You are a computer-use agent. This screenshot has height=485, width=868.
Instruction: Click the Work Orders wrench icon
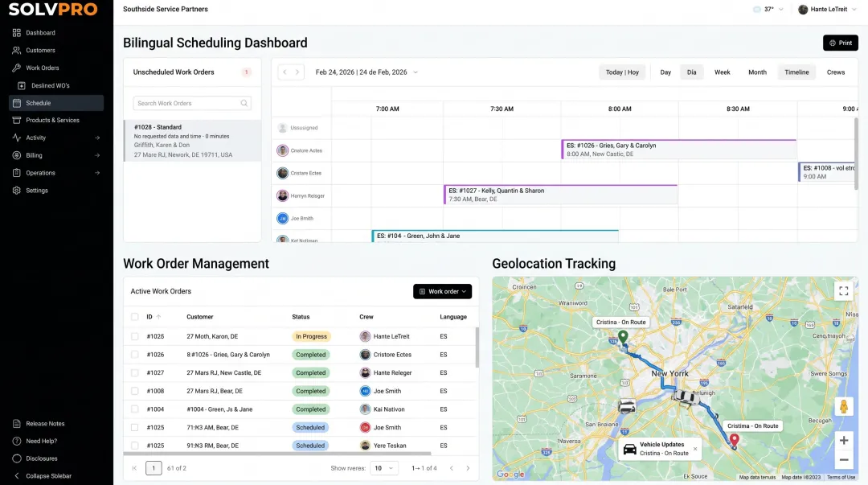coord(17,68)
